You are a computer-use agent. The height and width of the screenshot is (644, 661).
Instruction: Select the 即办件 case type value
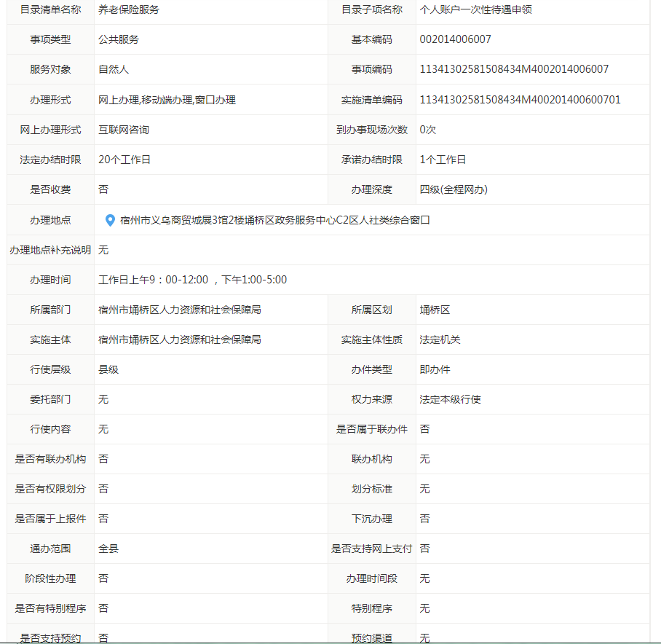pyautogui.click(x=435, y=369)
